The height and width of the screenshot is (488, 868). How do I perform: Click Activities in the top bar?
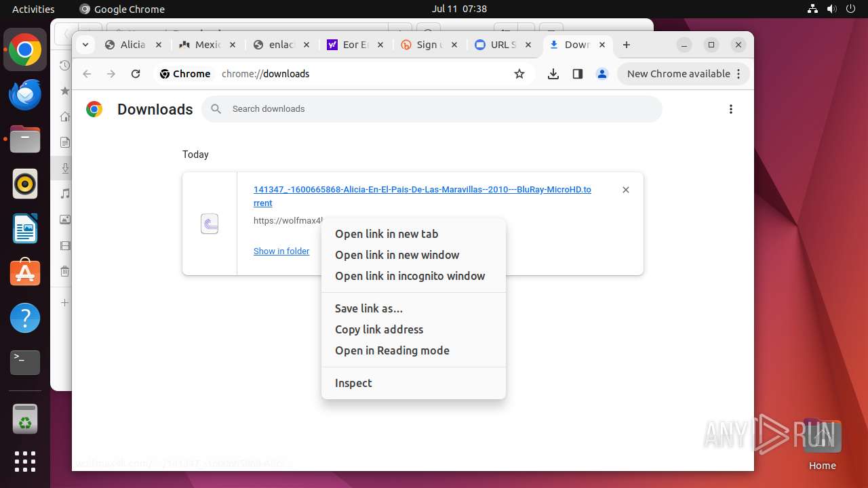click(x=33, y=9)
